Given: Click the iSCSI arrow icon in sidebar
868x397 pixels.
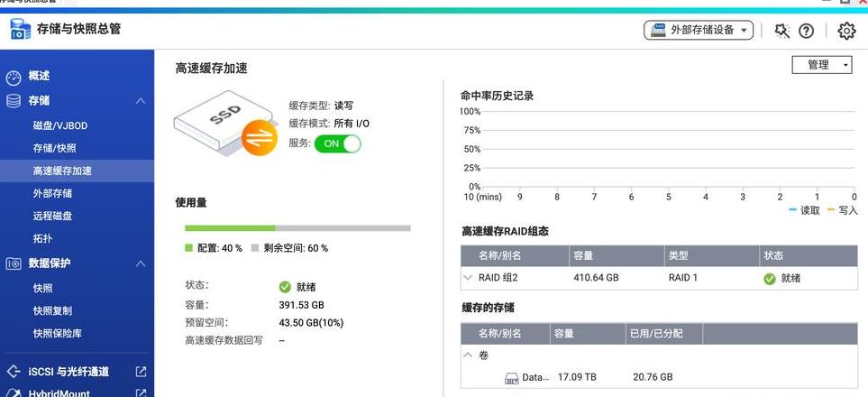Looking at the screenshot, I should (x=14, y=371).
